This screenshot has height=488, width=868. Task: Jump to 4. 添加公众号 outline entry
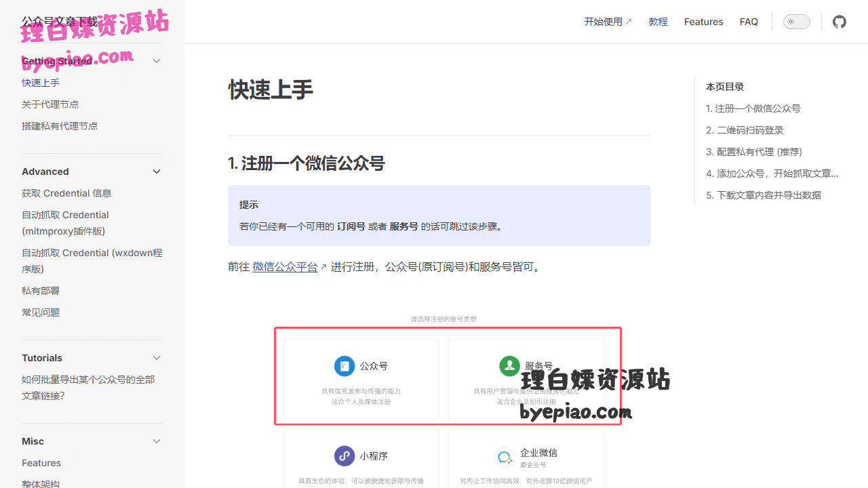[x=772, y=174]
